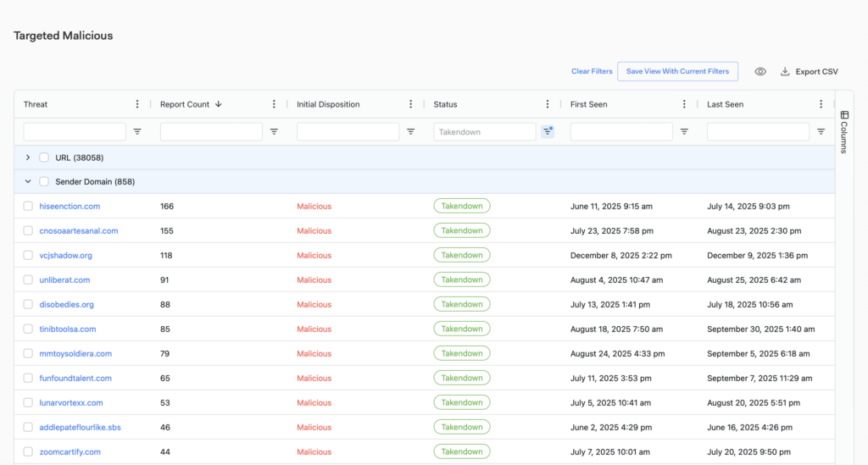Open addlepateflourlike.sbs threat link
Viewport: 868px width, 465px height.
(81, 428)
